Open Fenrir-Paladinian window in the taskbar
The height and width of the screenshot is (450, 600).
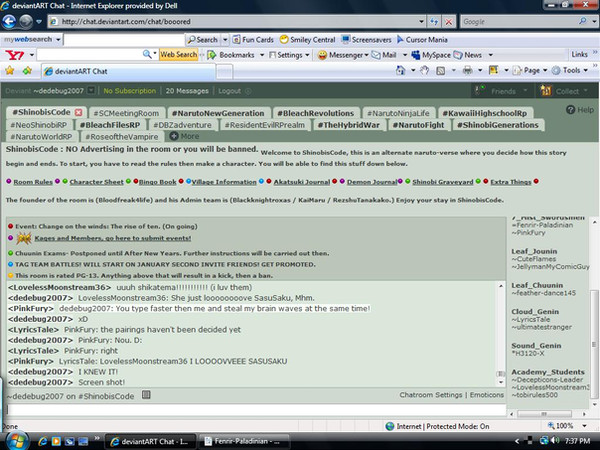244,441
